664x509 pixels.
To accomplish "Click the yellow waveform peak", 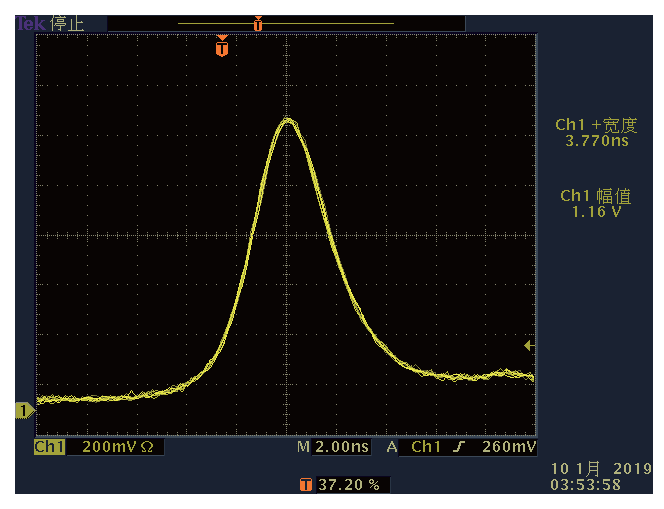I will (288, 120).
